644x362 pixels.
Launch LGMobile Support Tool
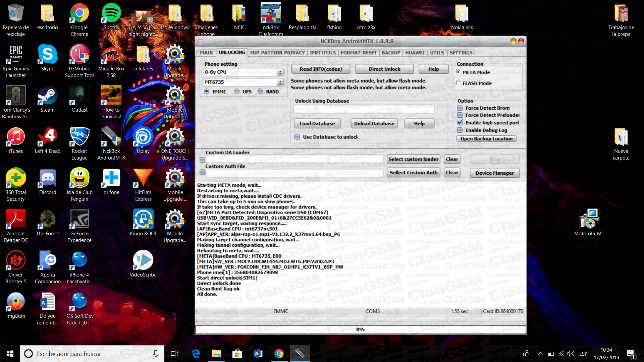point(79,61)
